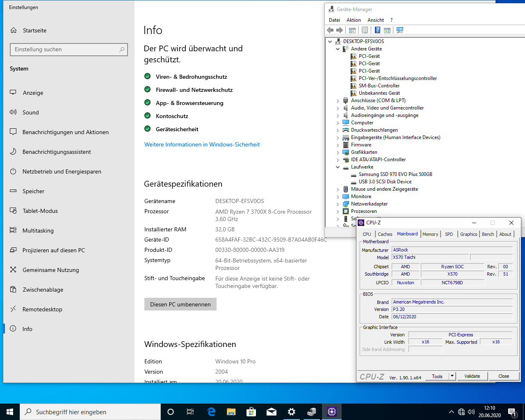Switch to the Bench tab in CPU-Z
525x420 pixels.
coord(488,234)
